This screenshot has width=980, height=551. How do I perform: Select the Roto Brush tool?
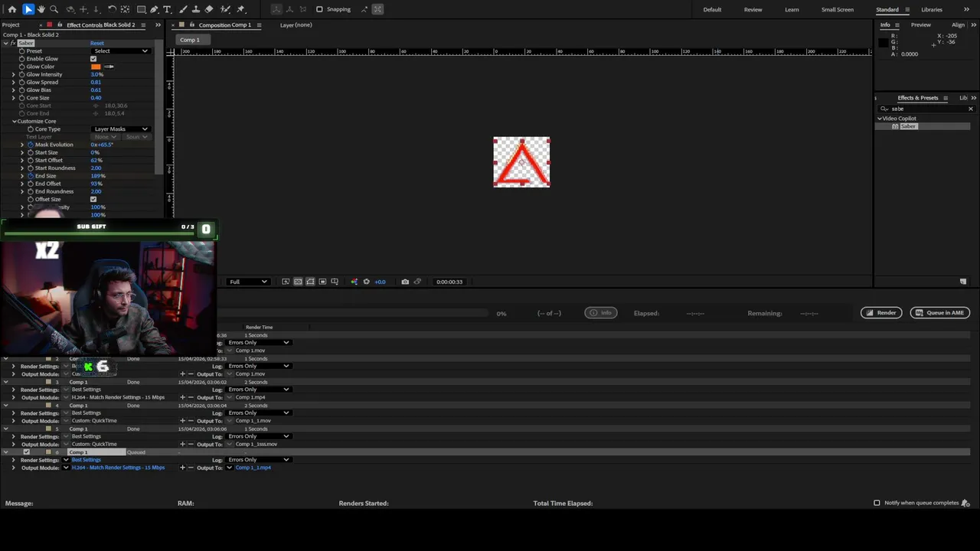pos(225,9)
